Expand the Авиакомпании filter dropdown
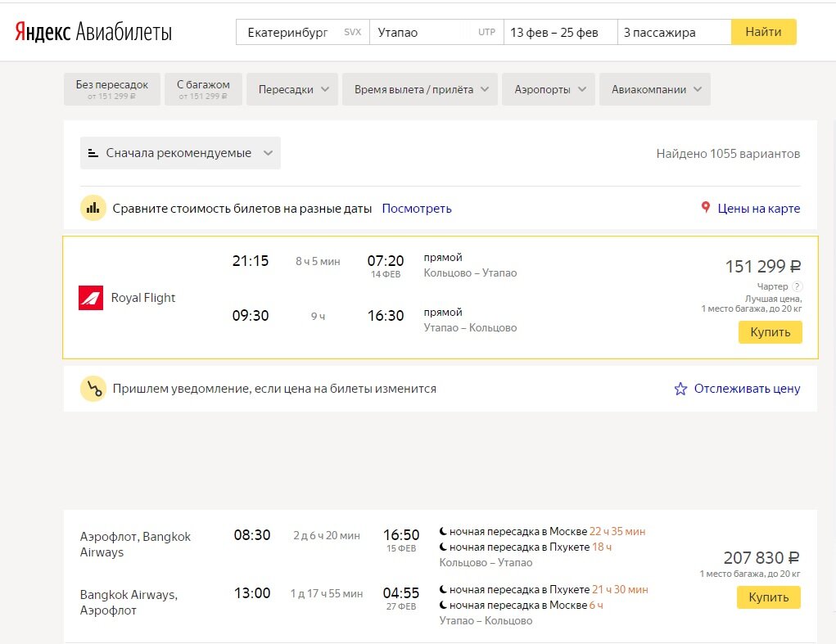 655,89
